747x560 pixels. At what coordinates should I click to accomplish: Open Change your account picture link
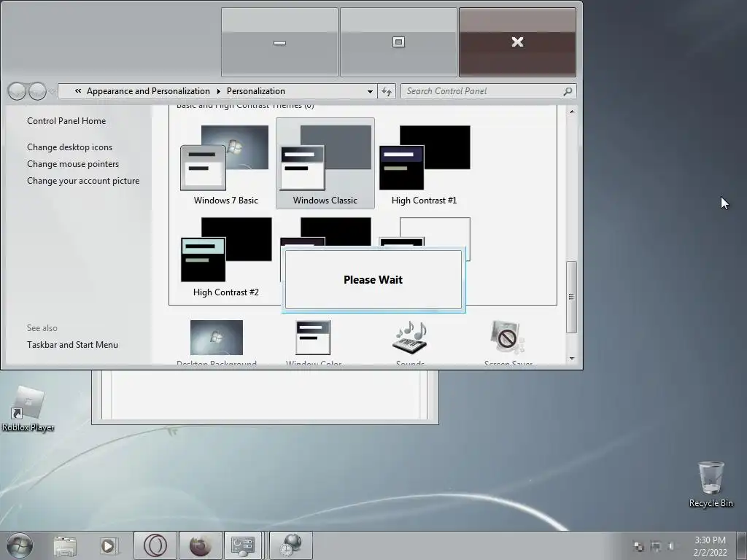pos(83,181)
